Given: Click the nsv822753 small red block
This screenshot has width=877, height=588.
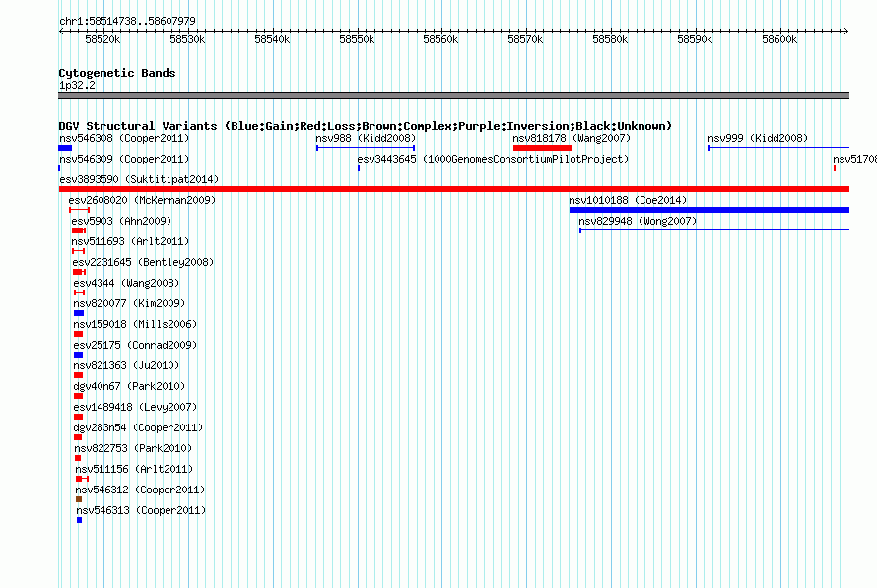Looking at the screenshot, I should coord(78,458).
